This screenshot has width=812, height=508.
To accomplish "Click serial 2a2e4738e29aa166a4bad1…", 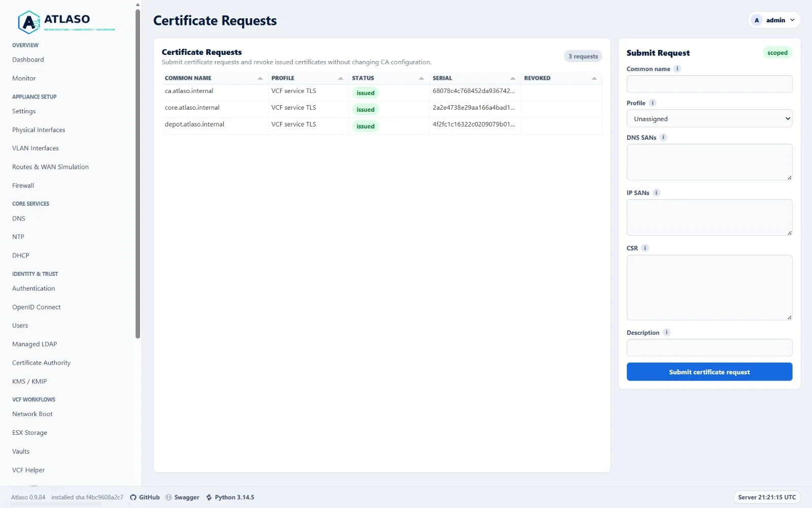I will (473, 108).
